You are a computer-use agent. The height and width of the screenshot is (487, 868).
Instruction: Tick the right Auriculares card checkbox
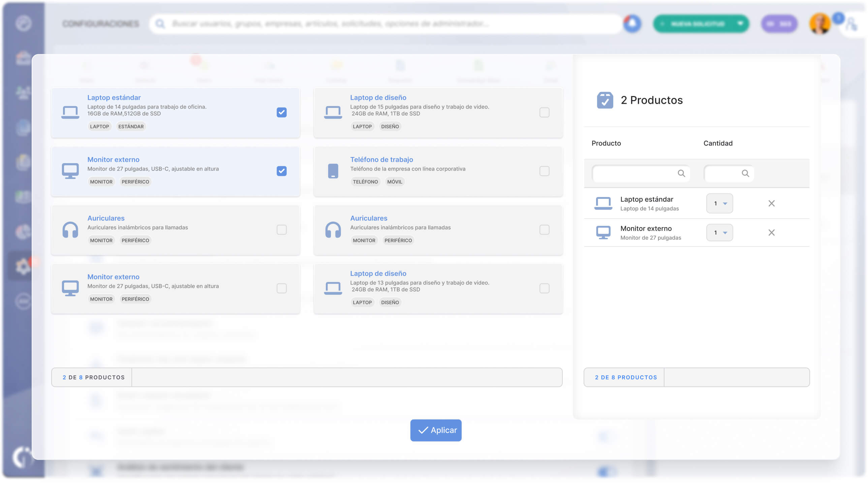click(x=544, y=230)
